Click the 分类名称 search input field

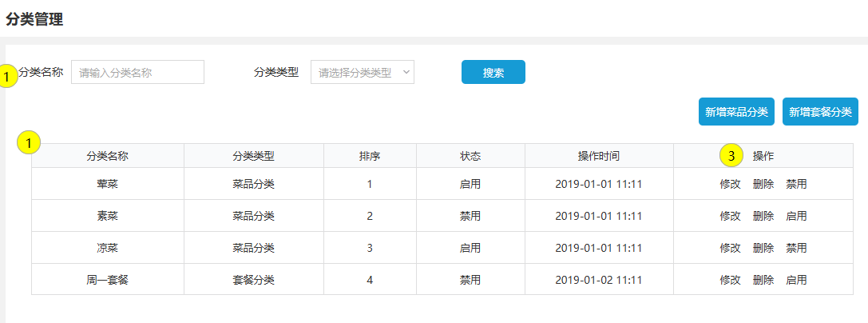(x=137, y=72)
